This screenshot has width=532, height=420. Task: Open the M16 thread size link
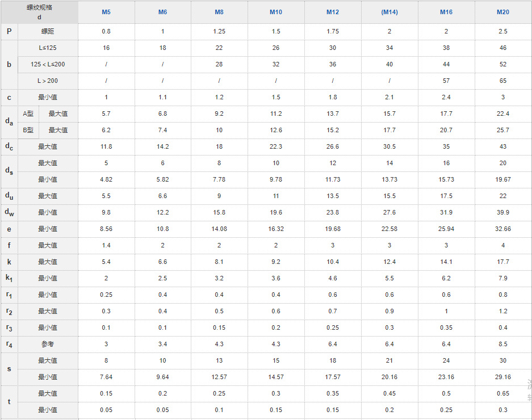(446, 12)
